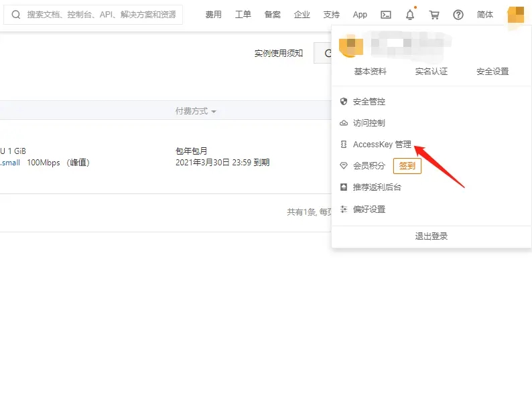Image resolution: width=532 pixels, height=407 pixels.
Task: Open the shopping cart icon
Action: (x=434, y=15)
